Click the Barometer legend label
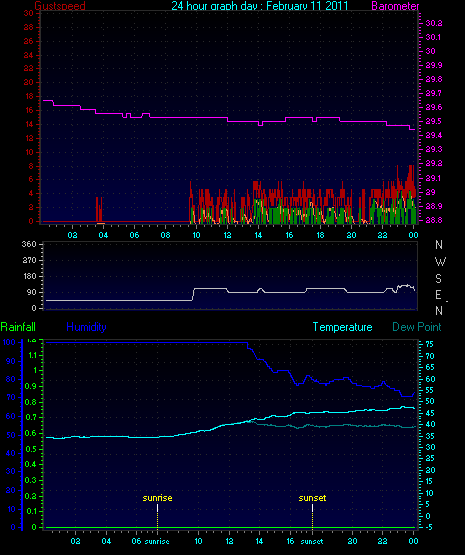465x555 pixels. click(x=395, y=6)
